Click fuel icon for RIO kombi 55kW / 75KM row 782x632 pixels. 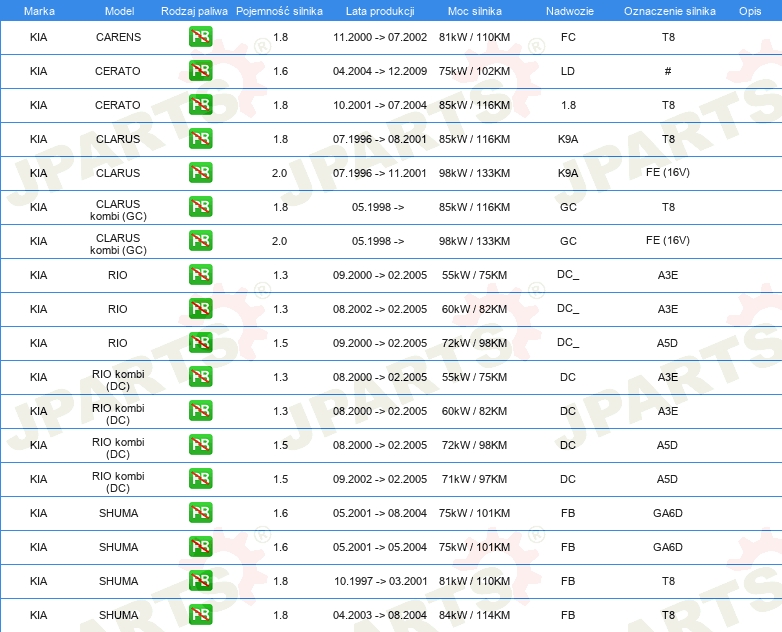(x=200, y=377)
